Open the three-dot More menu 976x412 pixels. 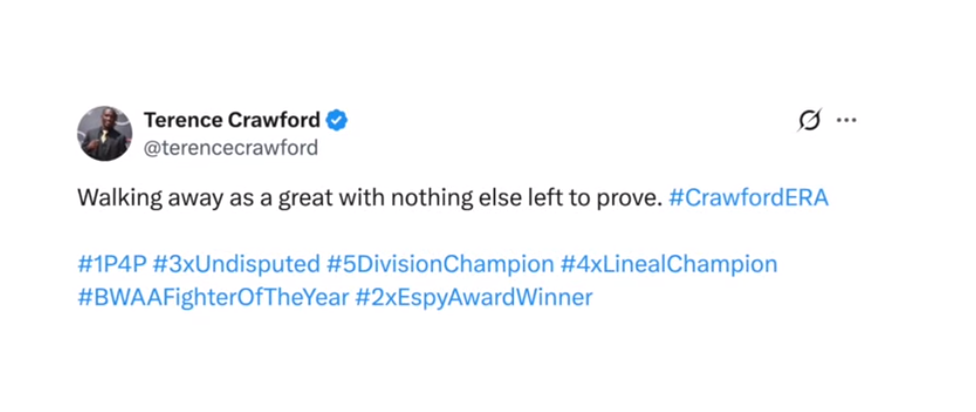pyautogui.click(x=846, y=121)
